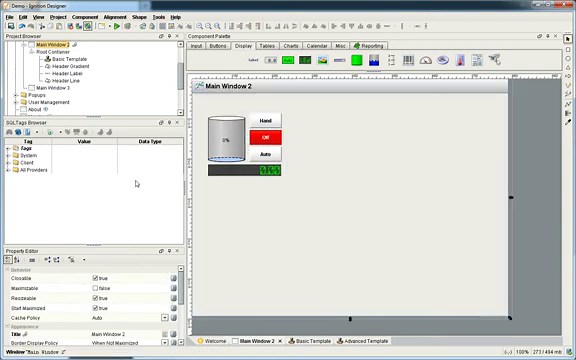Float the SQLTags Browser panel
Image resolution: width=576 pixels, height=360 pixels.
[161, 123]
